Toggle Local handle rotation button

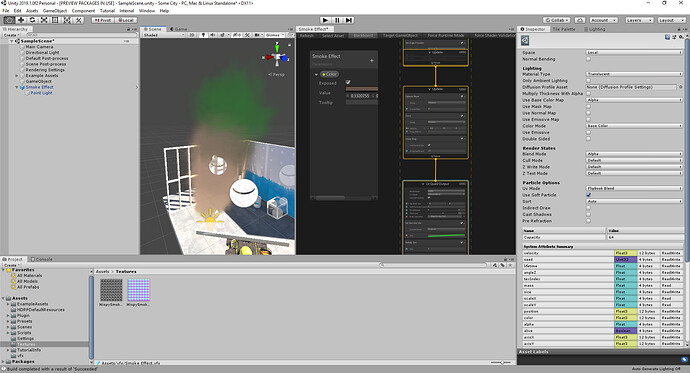click(x=125, y=20)
